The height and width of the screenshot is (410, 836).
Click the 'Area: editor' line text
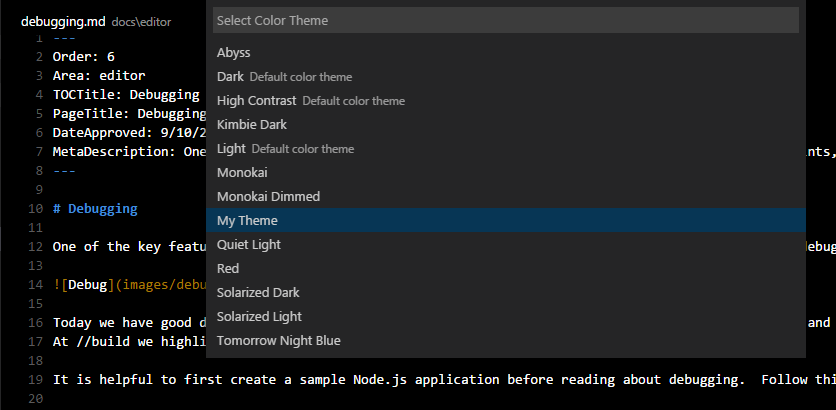(99, 75)
